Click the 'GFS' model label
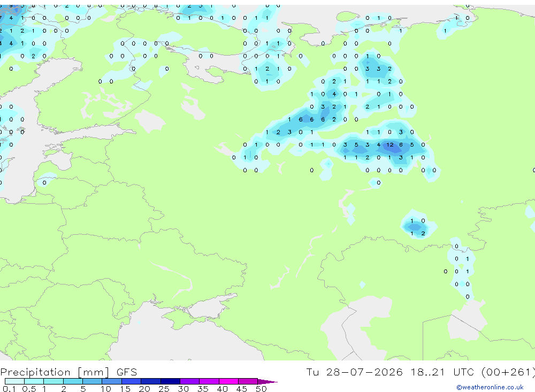This screenshot has width=535, height=392. coord(127,372)
